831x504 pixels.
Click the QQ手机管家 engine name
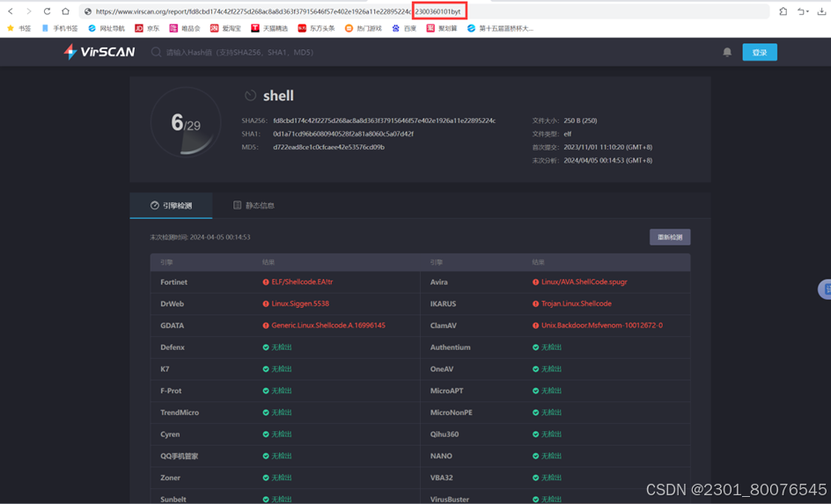179,456
